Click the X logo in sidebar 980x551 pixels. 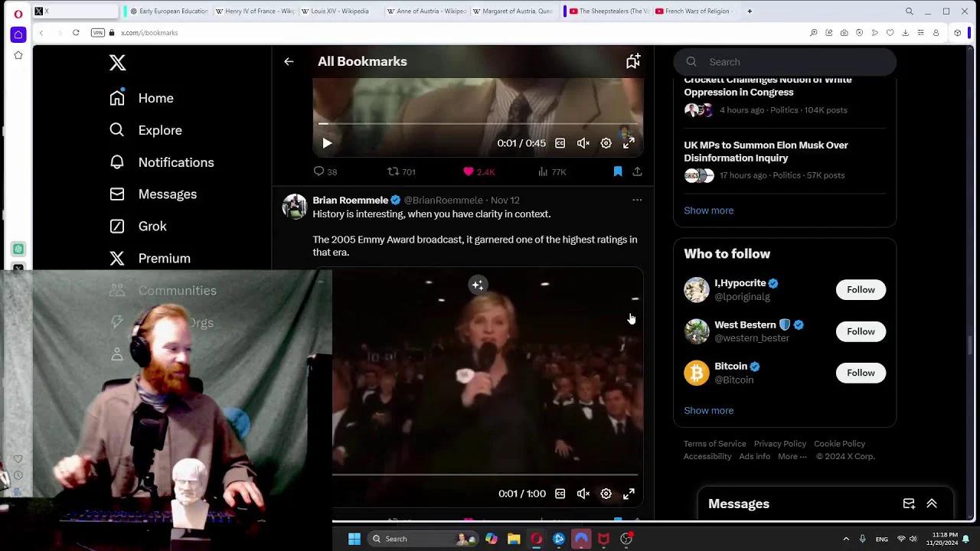pyautogui.click(x=117, y=63)
